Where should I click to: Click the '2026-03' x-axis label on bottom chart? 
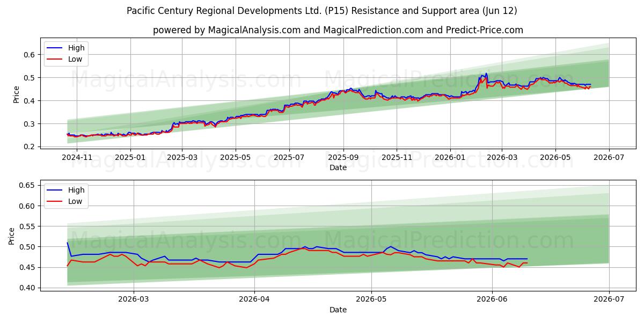[x=133, y=300]
